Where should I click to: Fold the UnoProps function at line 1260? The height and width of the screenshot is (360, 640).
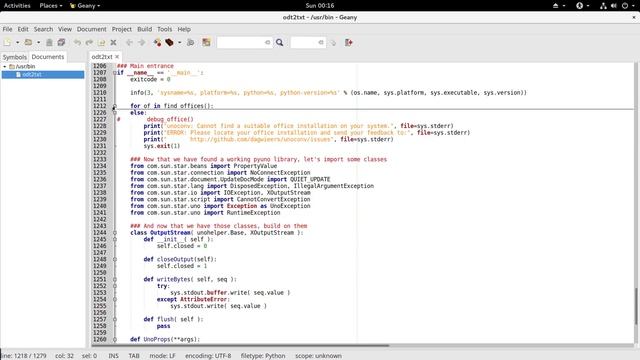pyautogui.click(x=115, y=339)
